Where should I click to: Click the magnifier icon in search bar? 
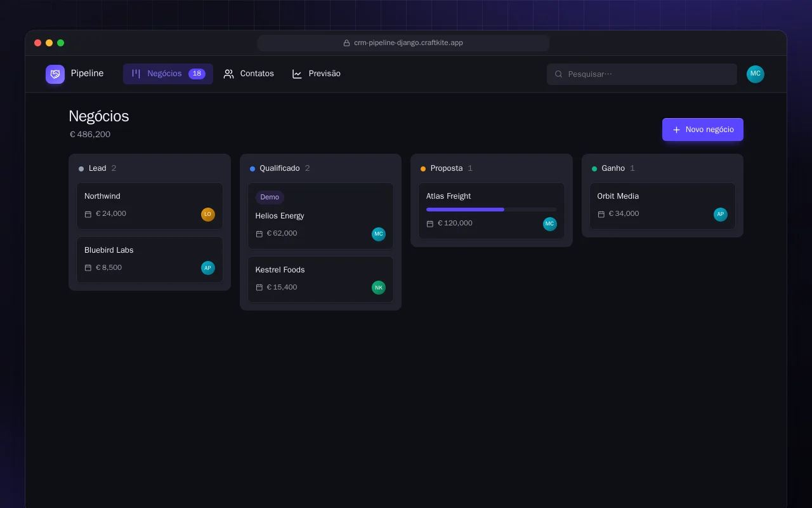pyautogui.click(x=559, y=74)
